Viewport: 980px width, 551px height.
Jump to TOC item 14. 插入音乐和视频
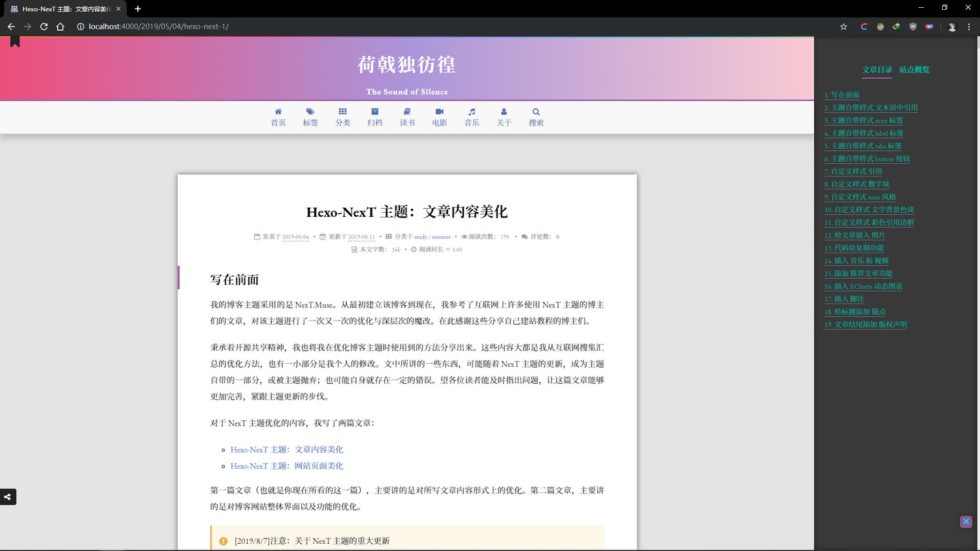click(857, 260)
